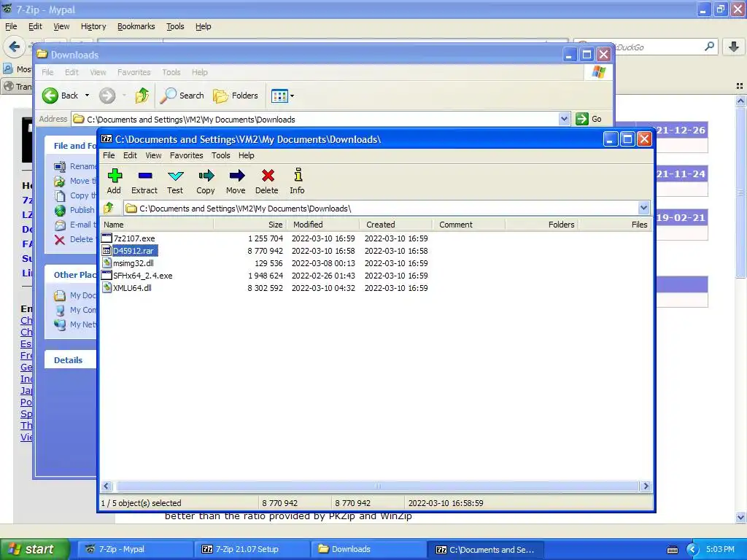This screenshot has height=560, width=747.
Task: Go up one folder level in 7-Zip
Action: (x=109, y=208)
